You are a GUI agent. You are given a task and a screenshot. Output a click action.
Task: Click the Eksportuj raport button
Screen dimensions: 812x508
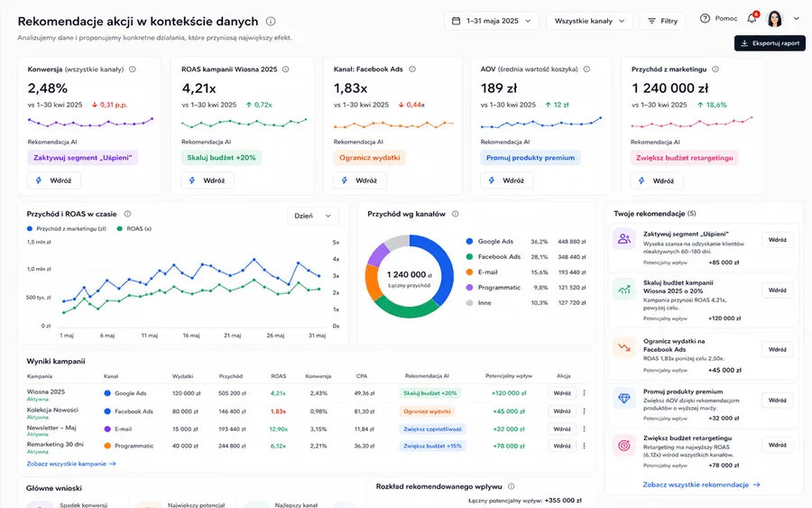pyautogui.click(x=770, y=43)
